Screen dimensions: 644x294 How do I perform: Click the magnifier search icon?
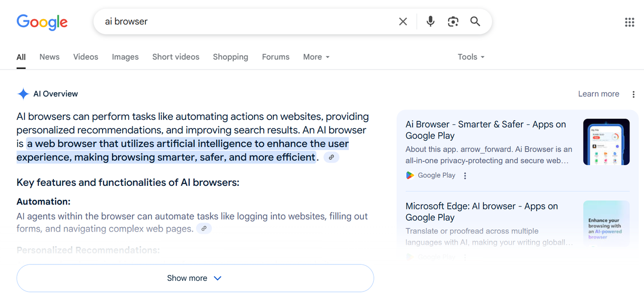tap(475, 22)
